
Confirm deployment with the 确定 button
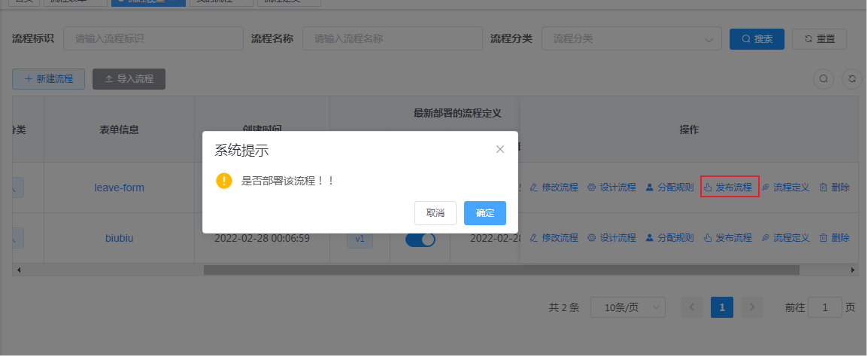485,213
